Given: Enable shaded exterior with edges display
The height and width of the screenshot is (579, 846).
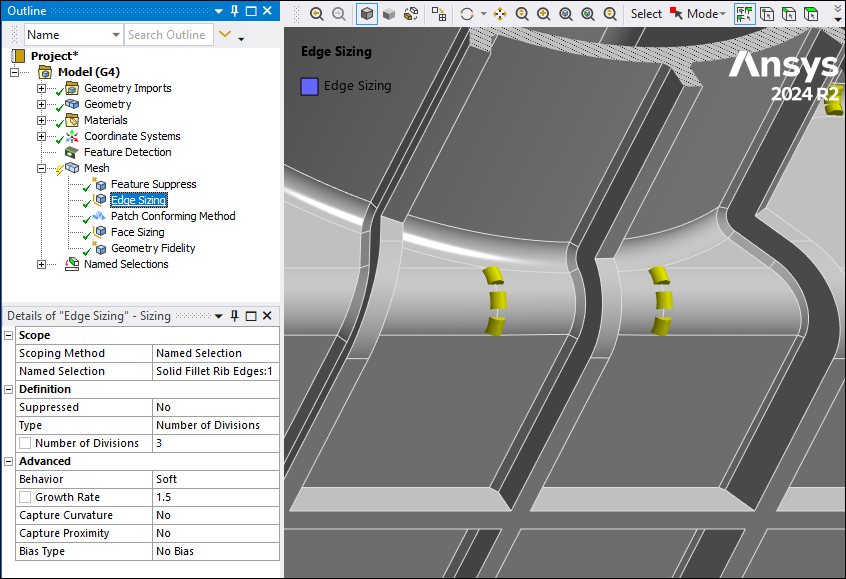Looking at the screenshot, I should pos(367,14).
